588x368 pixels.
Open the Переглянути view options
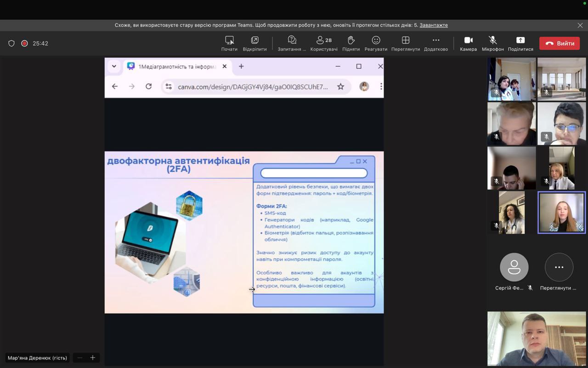tap(405, 43)
